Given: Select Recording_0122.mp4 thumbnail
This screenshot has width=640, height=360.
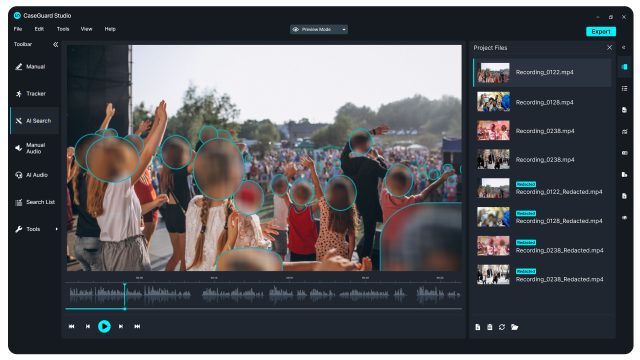Looking at the screenshot, I should (493, 72).
